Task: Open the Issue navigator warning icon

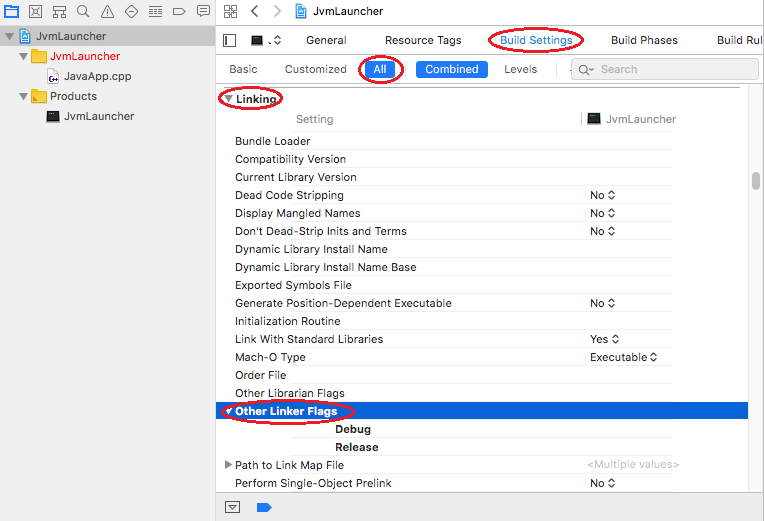Action: pos(107,11)
